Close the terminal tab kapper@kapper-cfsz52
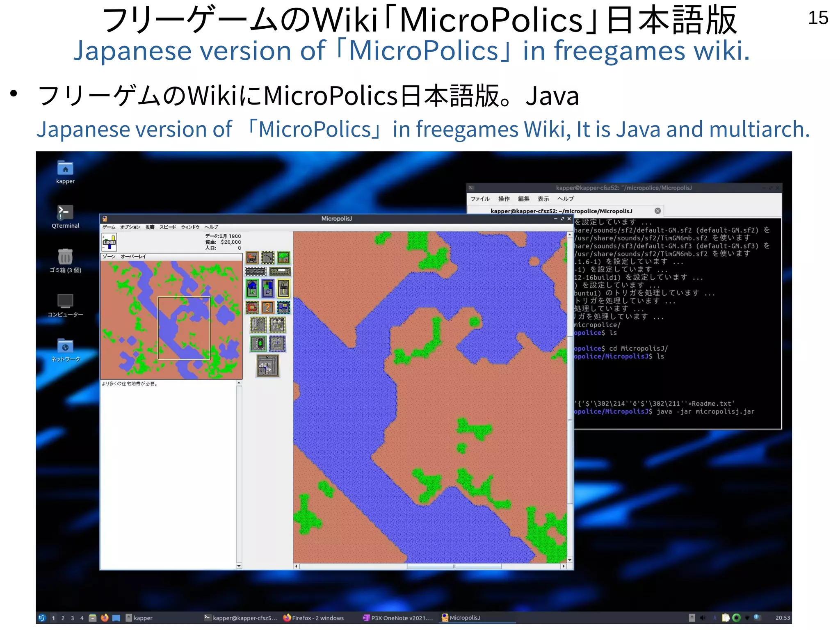 pyautogui.click(x=657, y=211)
